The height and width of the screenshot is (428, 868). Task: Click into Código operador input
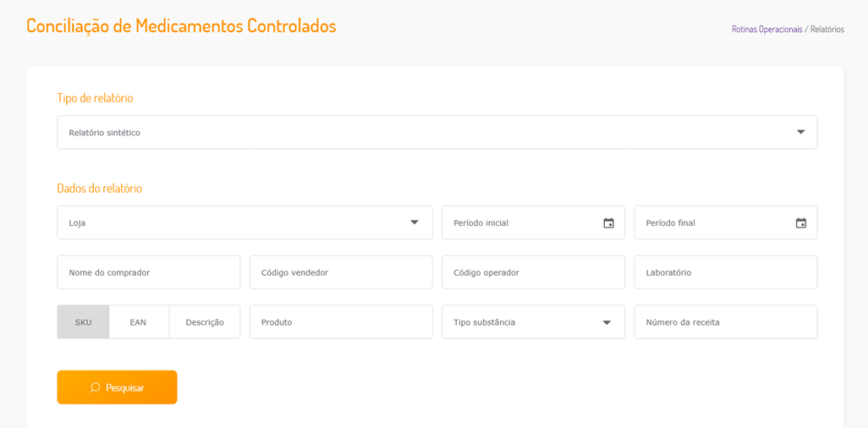(533, 272)
